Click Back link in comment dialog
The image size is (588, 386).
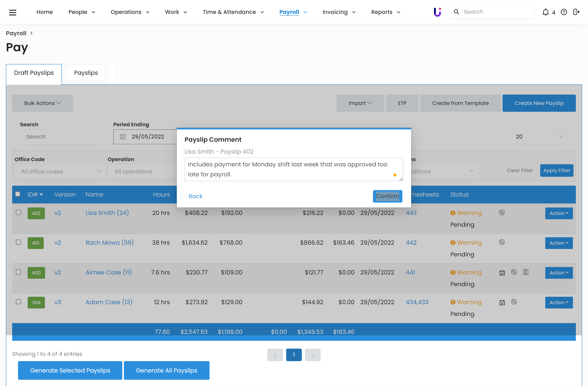(195, 196)
